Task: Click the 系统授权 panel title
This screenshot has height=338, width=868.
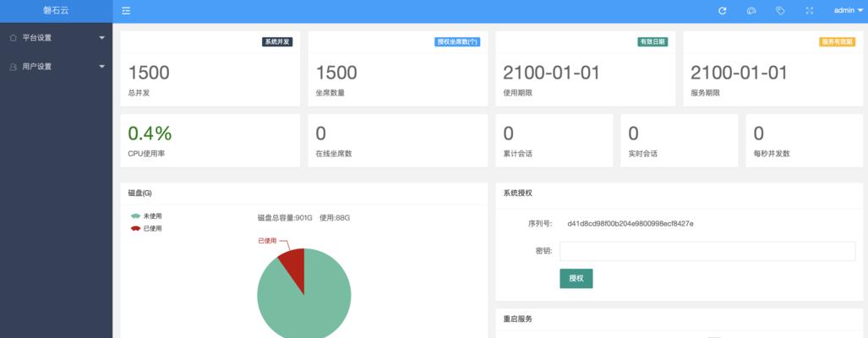Action: click(x=517, y=193)
